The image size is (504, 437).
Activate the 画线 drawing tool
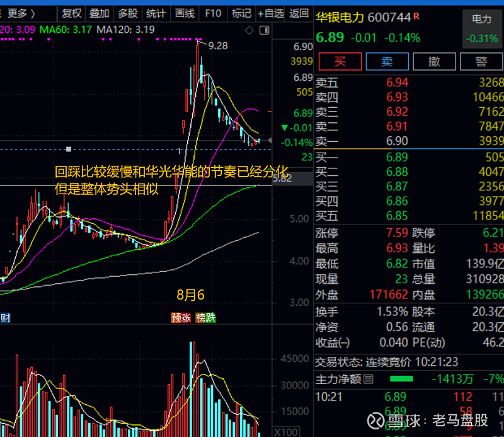click(x=185, y=13)
